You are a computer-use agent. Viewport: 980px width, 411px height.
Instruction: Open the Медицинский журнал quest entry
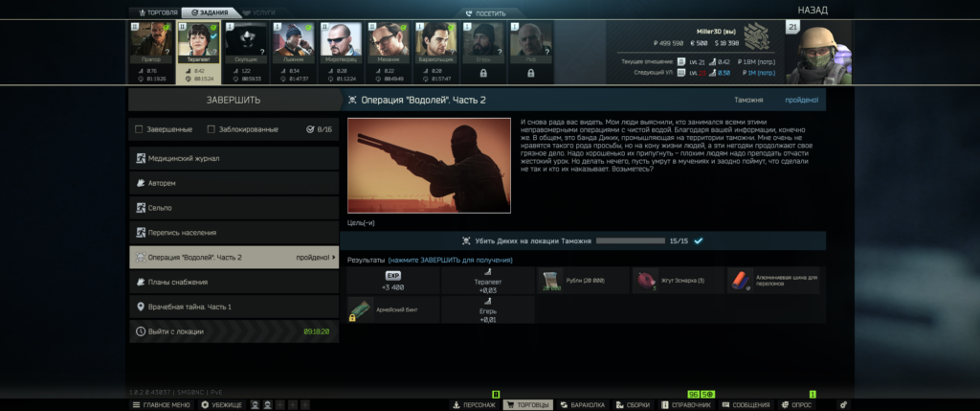(x=234, y=158)
